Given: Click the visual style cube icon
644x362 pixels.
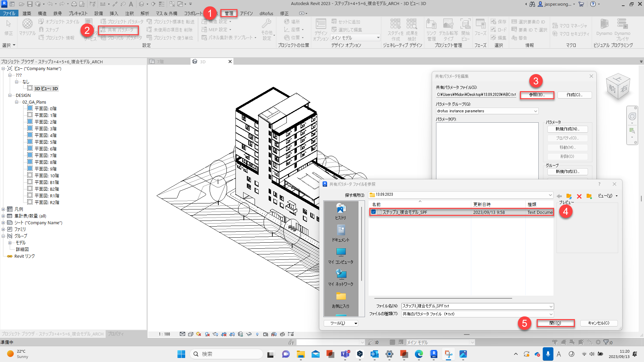Looking at the screenshot, I should coord(191,334).
